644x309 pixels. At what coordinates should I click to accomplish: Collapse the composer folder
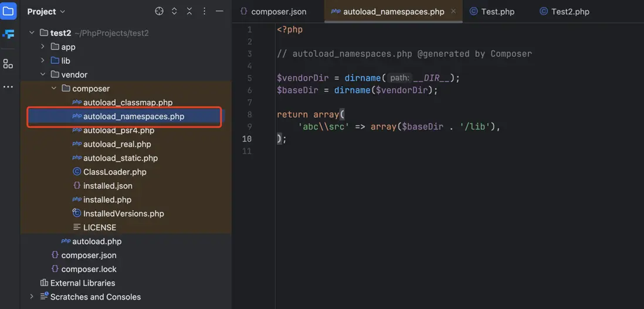click(54, 89)
